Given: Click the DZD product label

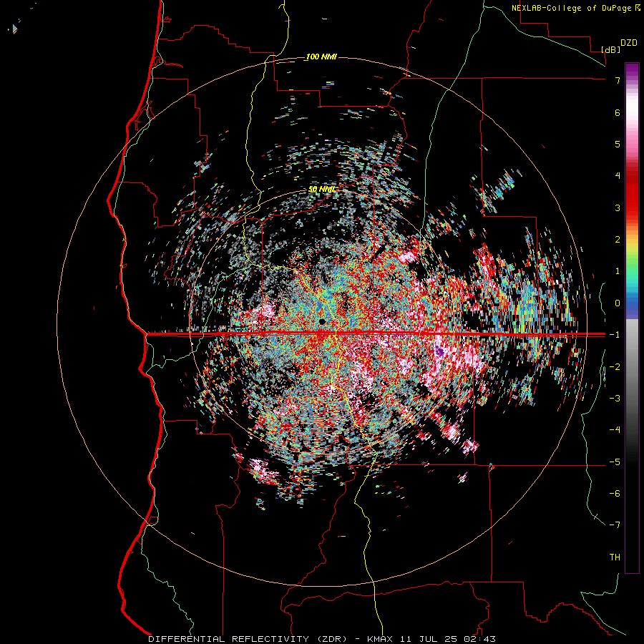Looking at the screenshot, I should [x=629, y=43].
